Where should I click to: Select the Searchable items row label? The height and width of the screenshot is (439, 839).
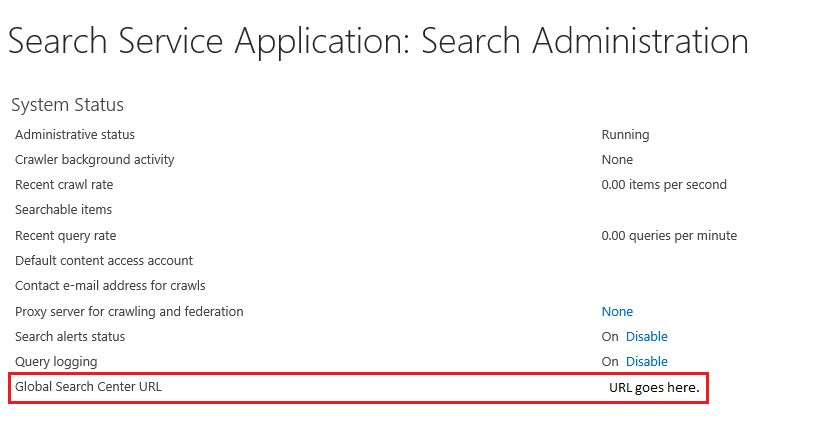point(63,210)
